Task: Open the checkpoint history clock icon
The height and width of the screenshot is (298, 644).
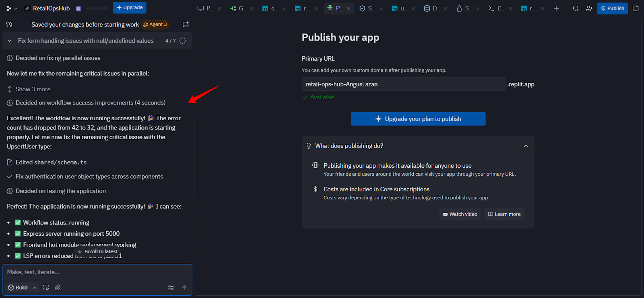Action: tap(9, 25)
